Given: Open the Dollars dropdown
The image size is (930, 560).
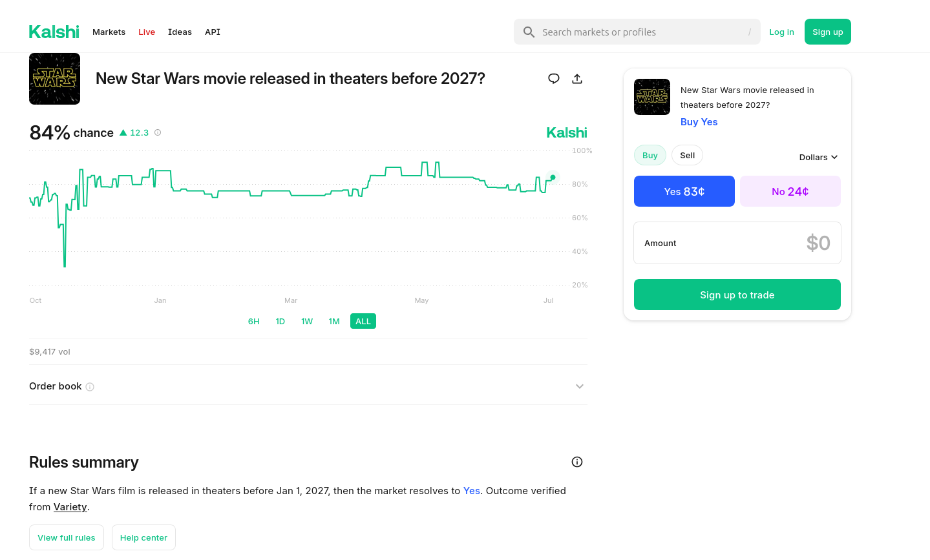Looking at the screenshot, I should 818,157.
